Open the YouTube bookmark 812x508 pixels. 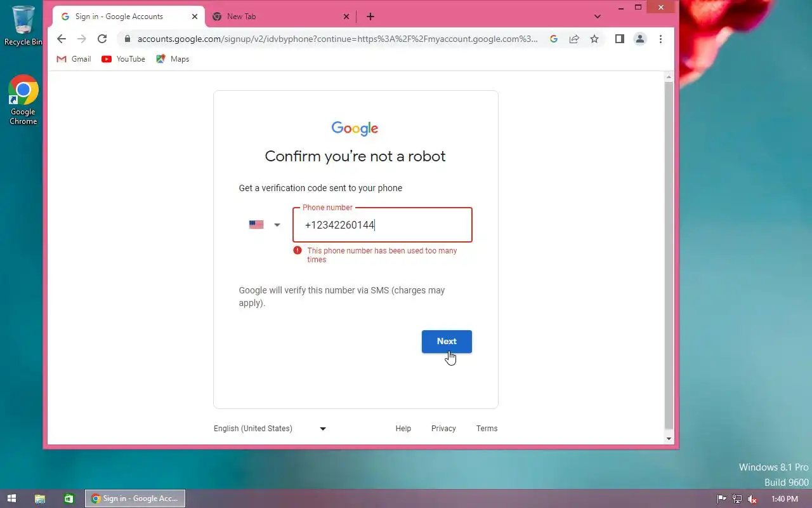(x=124, y=59)
